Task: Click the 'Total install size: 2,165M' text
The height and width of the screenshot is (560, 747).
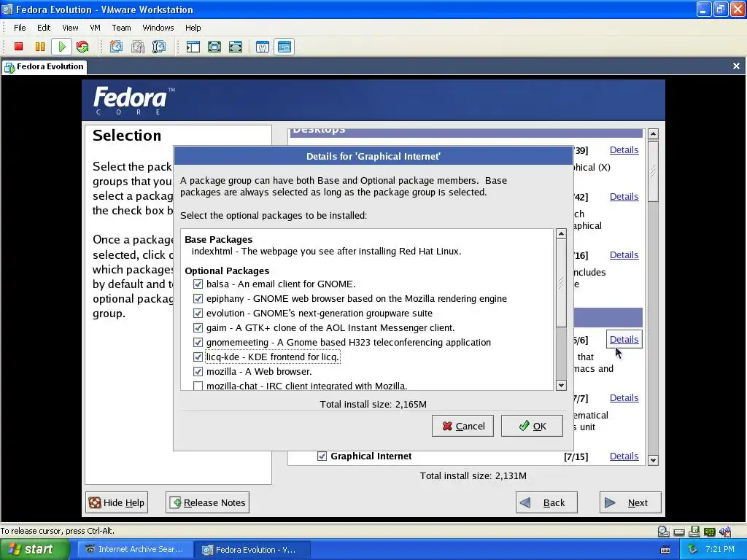Action: click(373, 404)
